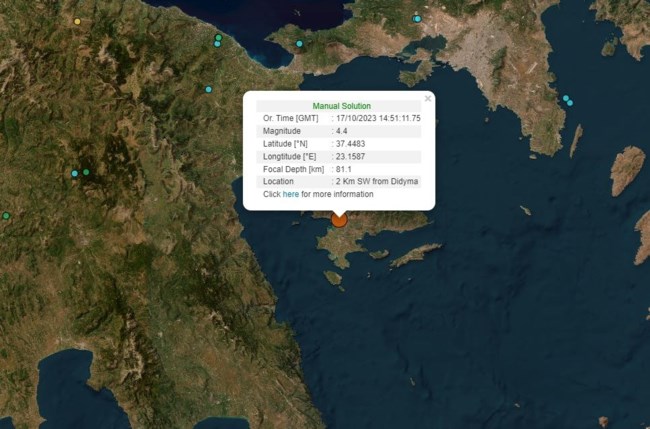Select the origin time '17/10/2023 14:51:11.75'
Screen dimensions: 650x429
(378, 118)
